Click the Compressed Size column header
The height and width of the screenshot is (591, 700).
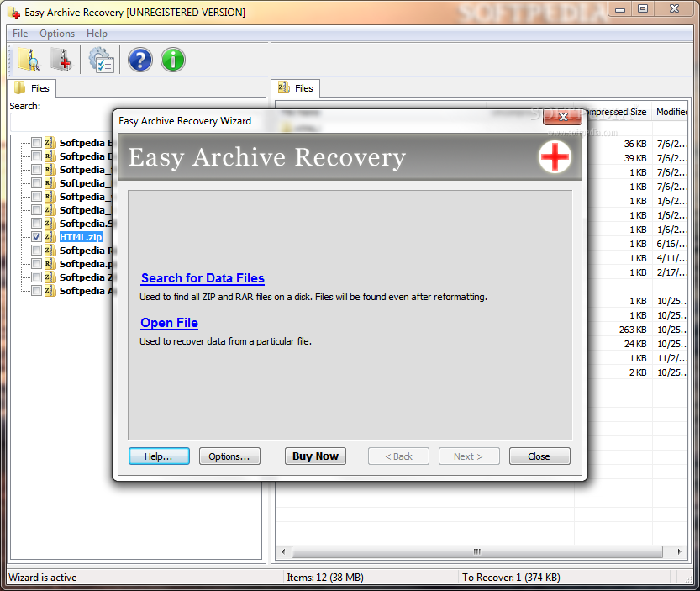616,112
